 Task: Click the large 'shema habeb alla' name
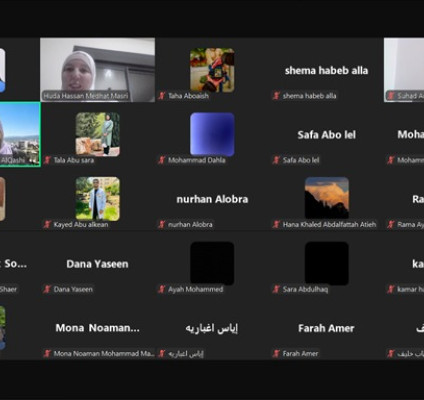click(x=326, y=71)
